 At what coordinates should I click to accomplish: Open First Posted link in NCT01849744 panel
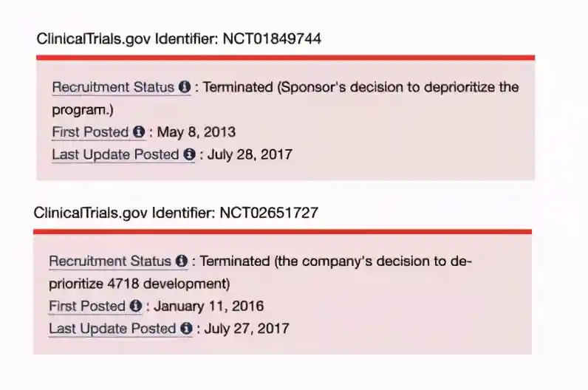[x=89, y=132]
